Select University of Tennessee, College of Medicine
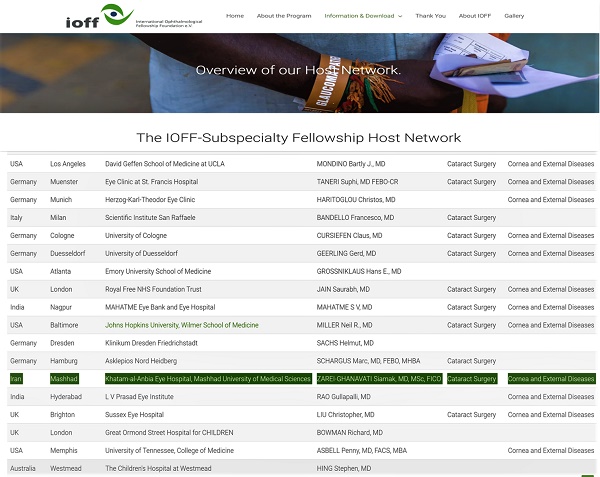 tap(169, 451)
